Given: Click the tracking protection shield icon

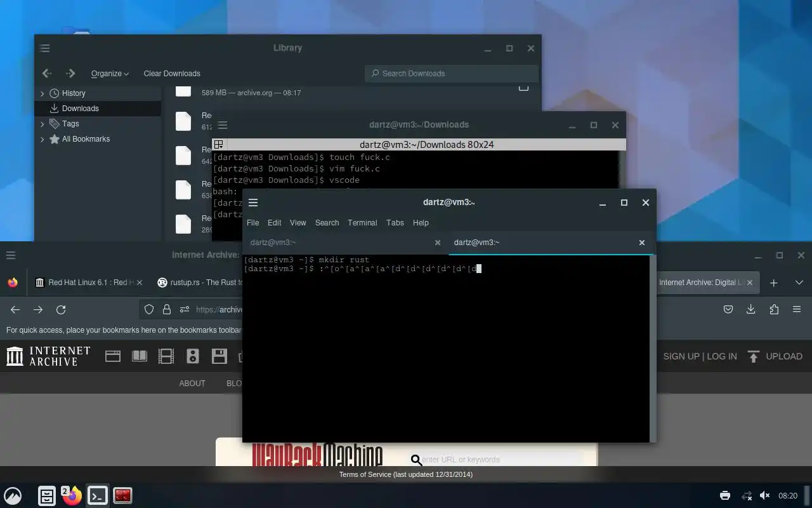Looking at the screenshot, I should [x=149, y=310].
